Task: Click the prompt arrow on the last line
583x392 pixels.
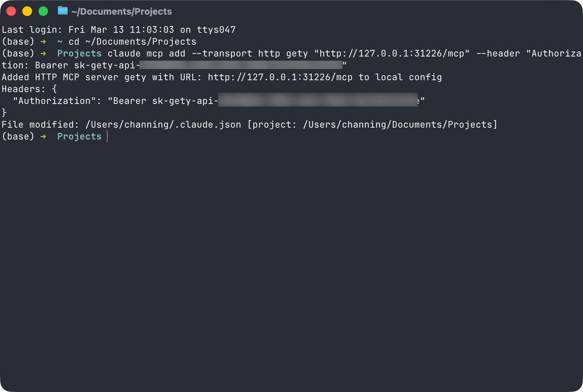Action: pyautogui.click(x=43, y=136)
